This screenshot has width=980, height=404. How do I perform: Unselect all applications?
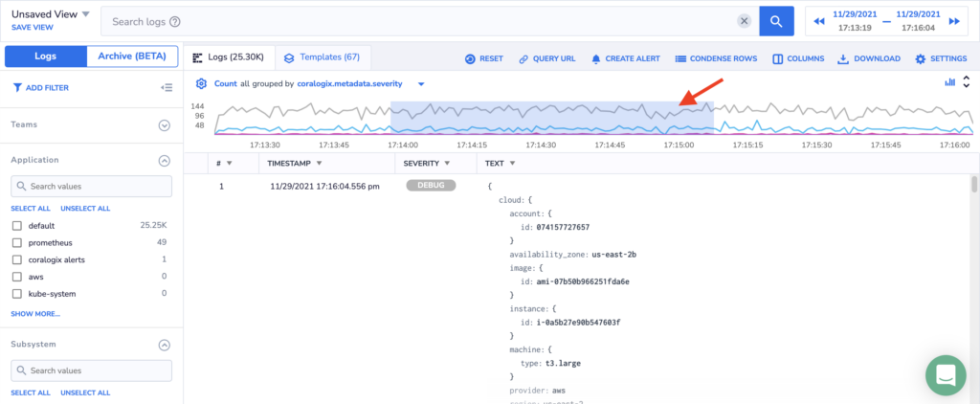coord(85,209)
